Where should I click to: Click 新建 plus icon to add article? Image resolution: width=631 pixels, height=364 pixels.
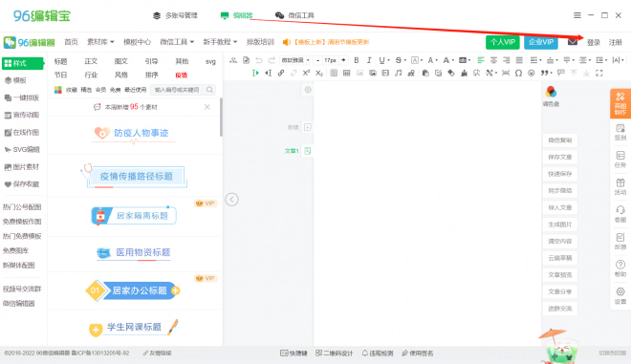(x=308, y=127)
